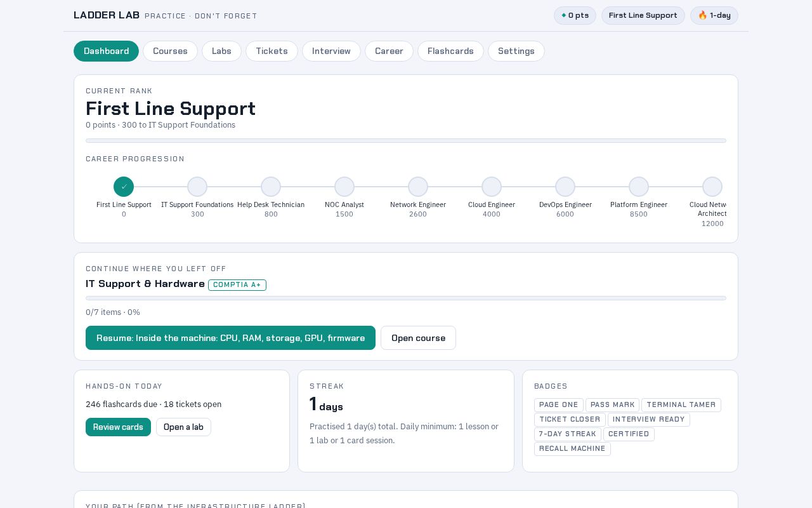Screen dimensions: 812x508
Task: Select the TICKET CLOSER badge
Action: pos(570,420)
